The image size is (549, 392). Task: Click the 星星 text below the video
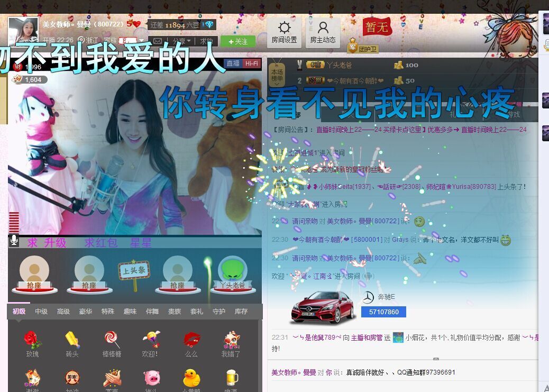point(141,242)
